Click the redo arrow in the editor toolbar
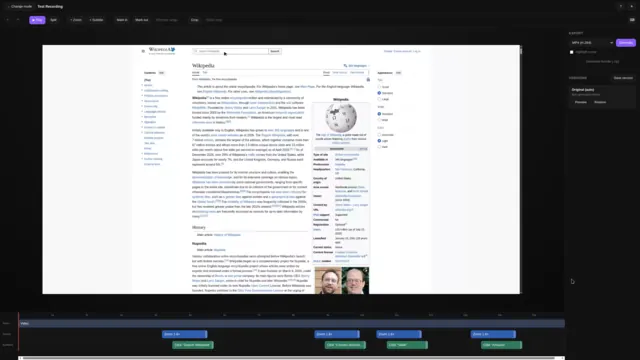The height and width of the screenshot is (360, 640). pos(18,20)
